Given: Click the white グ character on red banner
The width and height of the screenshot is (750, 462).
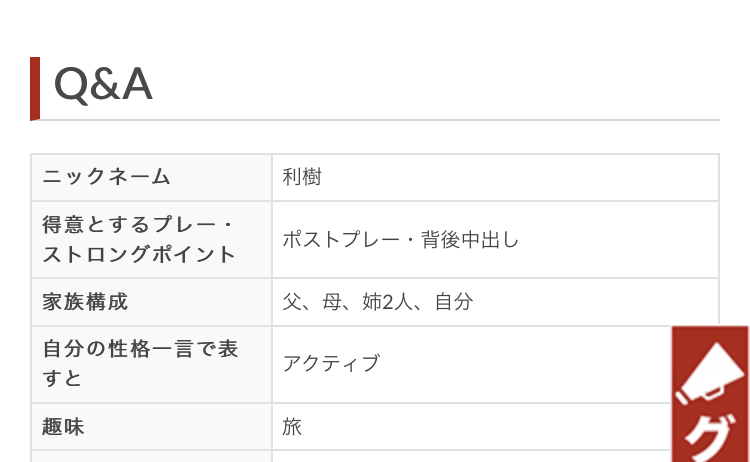Looking at the screenshot, I should [x=709, y=437].
